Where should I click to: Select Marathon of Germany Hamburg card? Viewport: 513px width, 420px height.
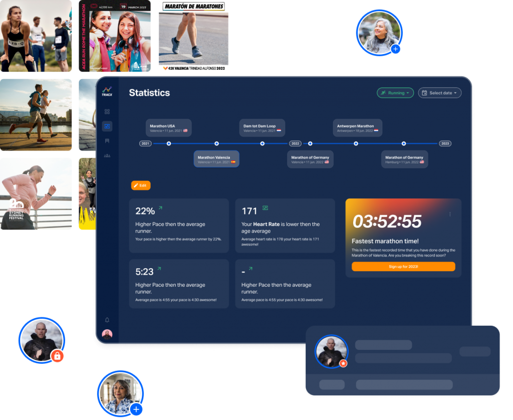point(404,159)
